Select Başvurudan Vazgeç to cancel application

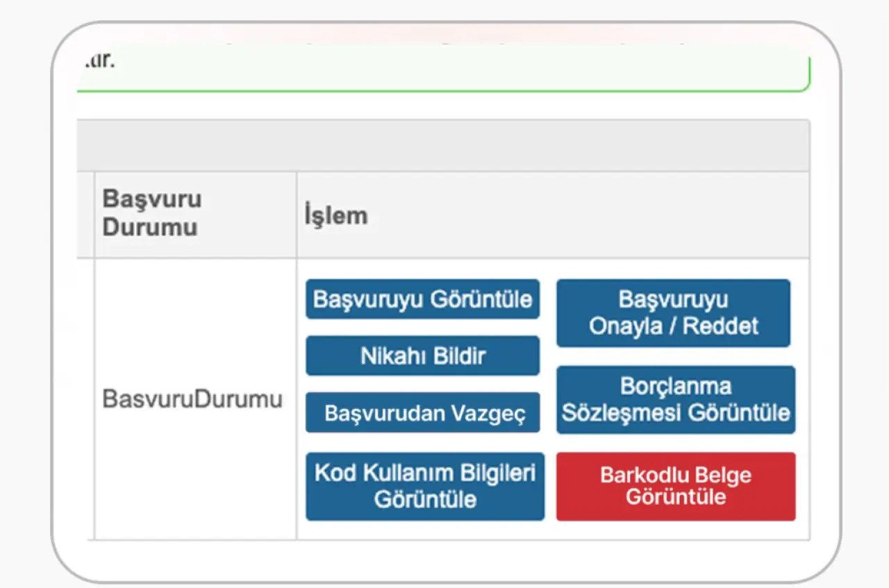click(x=422, y=413)
